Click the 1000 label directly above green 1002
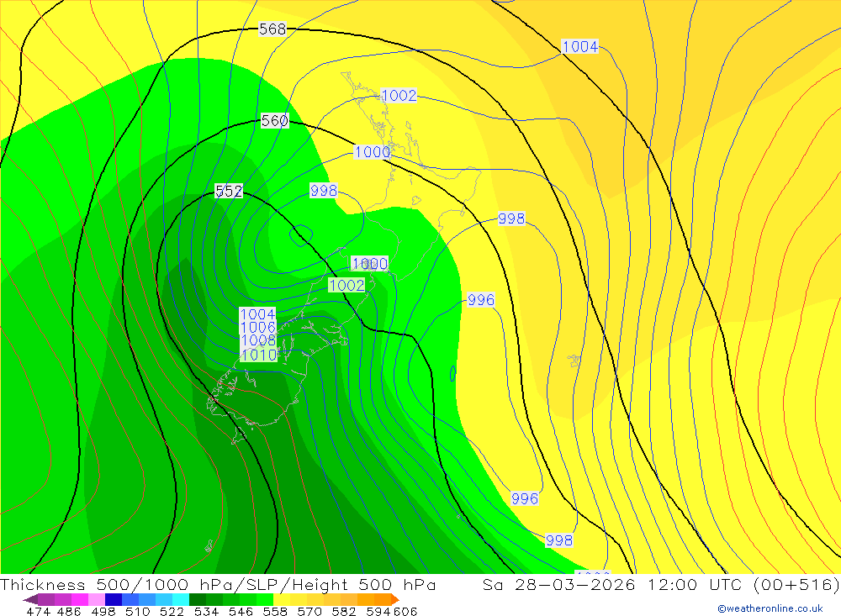 [369, 263]
